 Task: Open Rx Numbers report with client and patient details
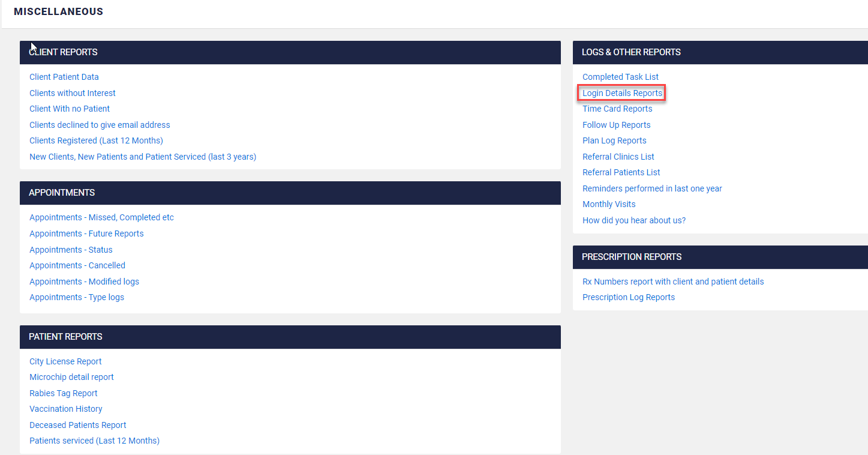pyautogui.click(x=673, y=282)
